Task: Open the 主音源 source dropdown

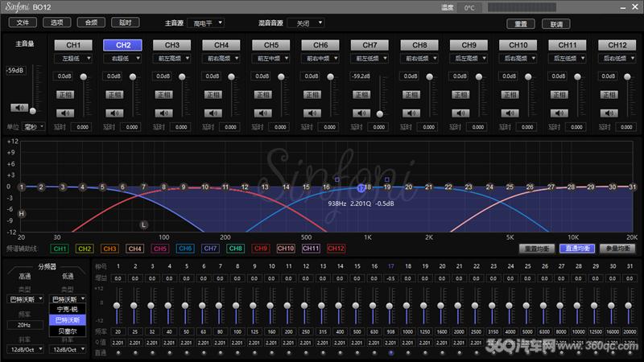Action: pyautogui.click(x=205, y=23)
